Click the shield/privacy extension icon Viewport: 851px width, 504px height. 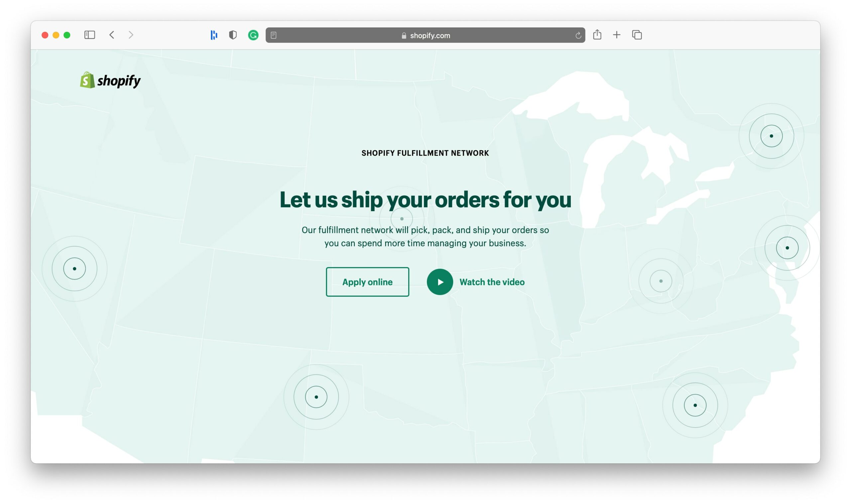coord(233,35)
